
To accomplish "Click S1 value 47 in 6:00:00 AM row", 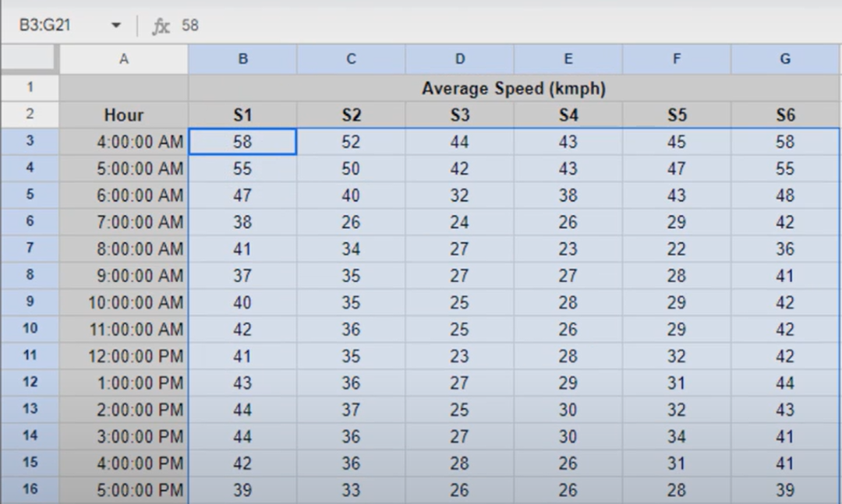I will pyautogui.click(x=242, y=196).
